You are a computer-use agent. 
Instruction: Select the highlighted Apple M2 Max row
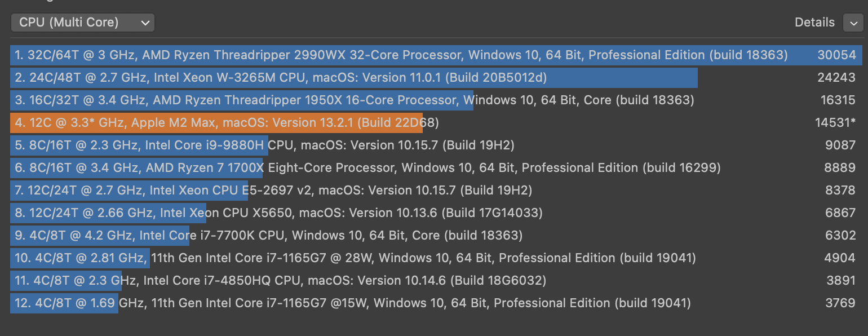tap(436, 123)
